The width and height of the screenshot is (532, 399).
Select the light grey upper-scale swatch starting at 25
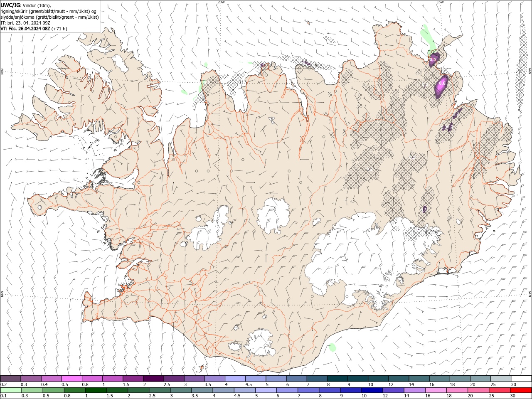(501, 379)
